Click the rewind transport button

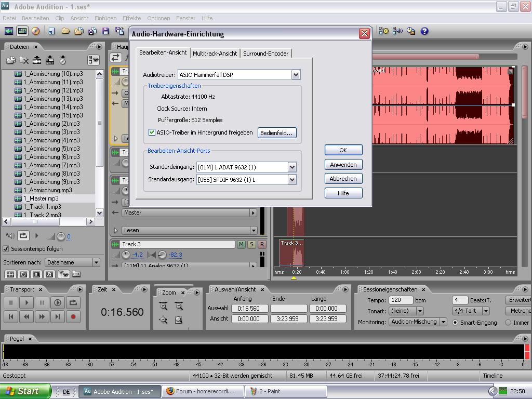26,317
